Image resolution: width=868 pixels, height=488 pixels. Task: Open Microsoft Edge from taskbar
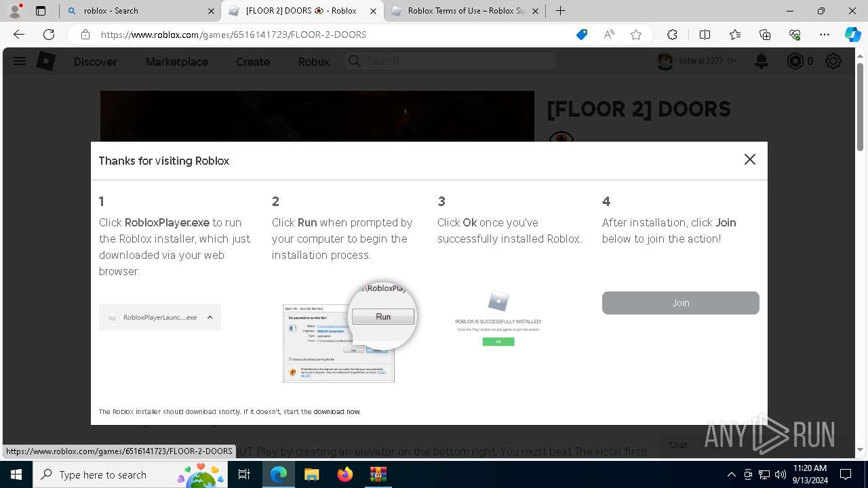click(x=279, y=474)
